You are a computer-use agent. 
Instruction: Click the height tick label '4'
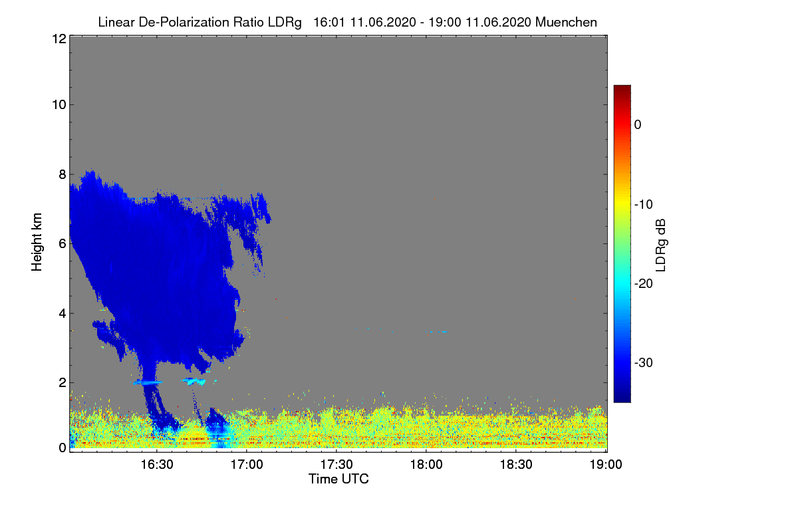pos(61,313)
